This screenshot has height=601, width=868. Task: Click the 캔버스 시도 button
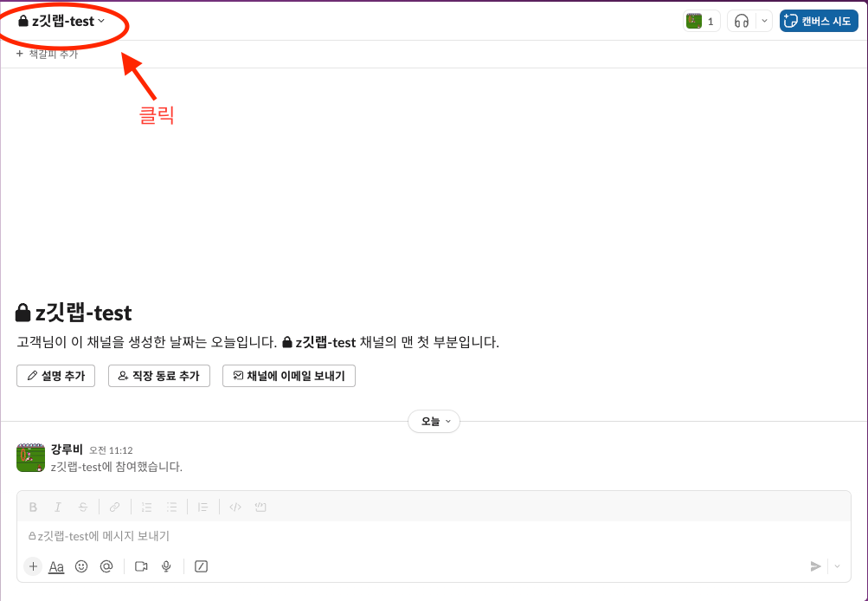(819, 22)
